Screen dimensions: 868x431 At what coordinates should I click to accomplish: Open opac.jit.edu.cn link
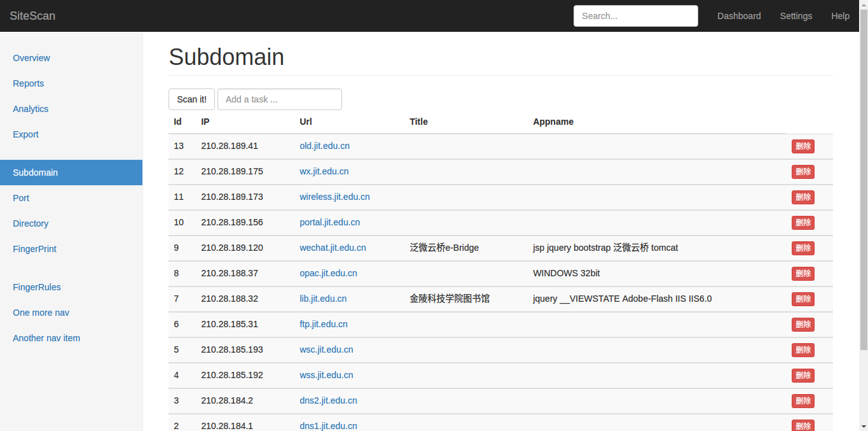(328, 273)
